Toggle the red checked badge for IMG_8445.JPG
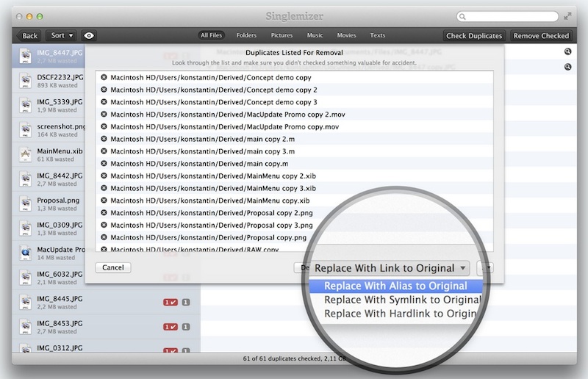588x379 pixels. (170, 302)
